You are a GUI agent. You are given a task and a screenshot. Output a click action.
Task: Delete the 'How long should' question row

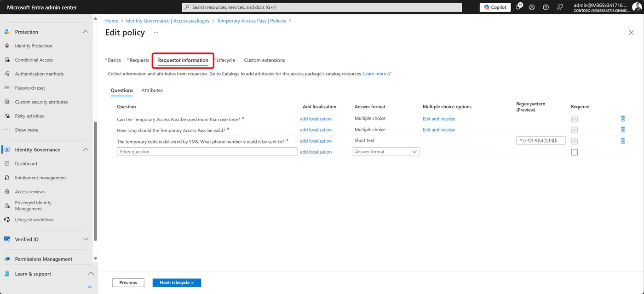click(x=623, y=130)
